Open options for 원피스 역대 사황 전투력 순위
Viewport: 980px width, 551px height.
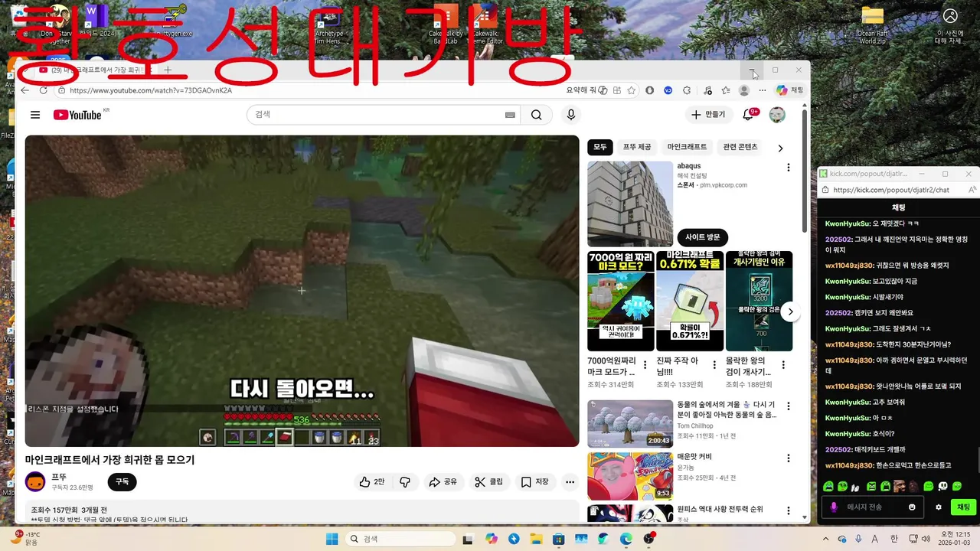[789, 510]
